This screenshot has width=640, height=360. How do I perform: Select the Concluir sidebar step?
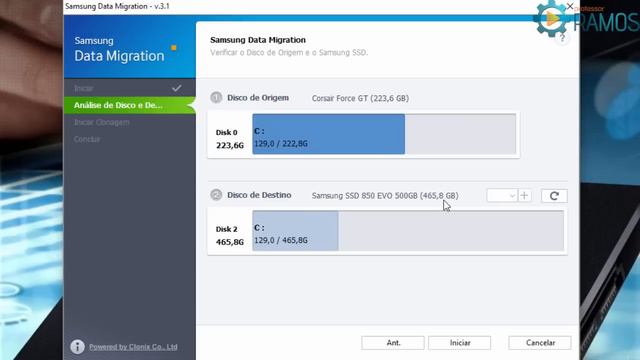pos(129,140)
